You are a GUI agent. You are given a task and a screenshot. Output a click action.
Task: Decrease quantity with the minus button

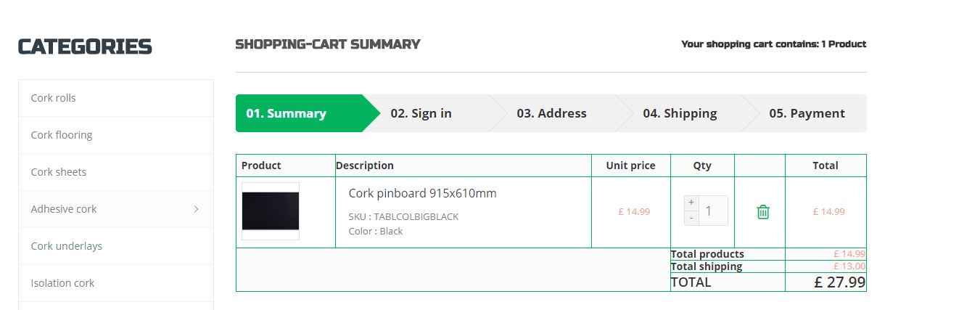tap(691, 218)
